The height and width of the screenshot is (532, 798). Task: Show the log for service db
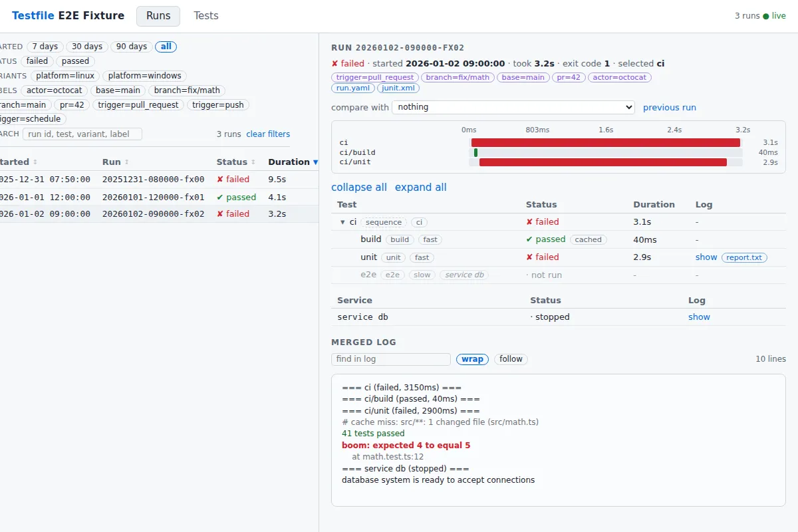coord(699,317)
